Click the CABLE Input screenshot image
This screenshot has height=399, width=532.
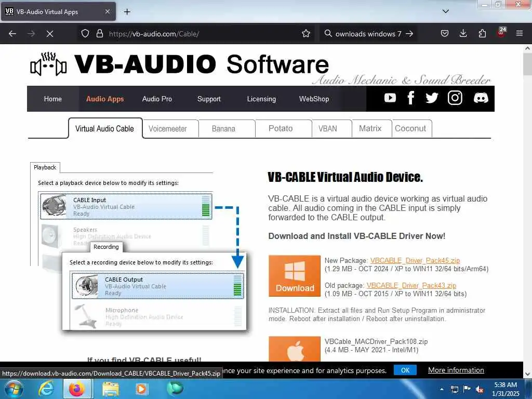[126, 206]
